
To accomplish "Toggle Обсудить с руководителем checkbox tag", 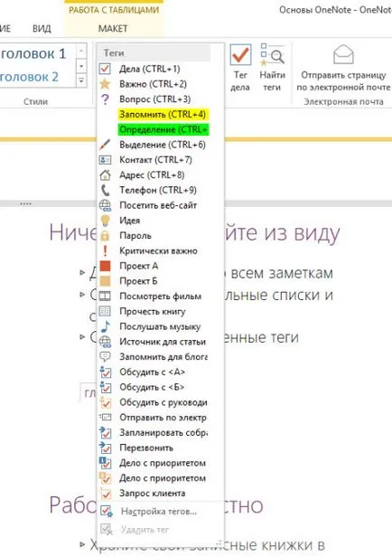I will point(106,402).
